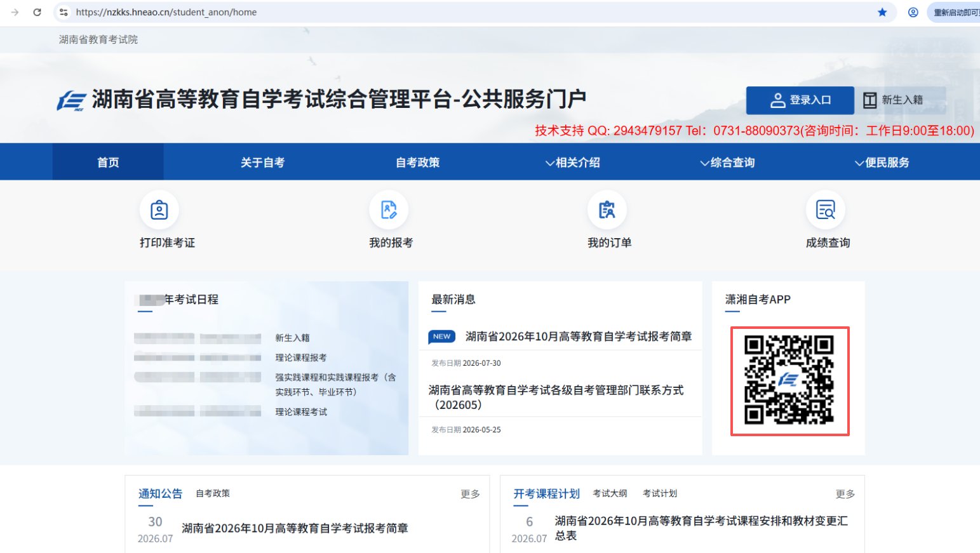This screenshot has height=553, width=980.
Task: Open the 30 2026.07 notice 报考简章
Action: tap(295, 528)
